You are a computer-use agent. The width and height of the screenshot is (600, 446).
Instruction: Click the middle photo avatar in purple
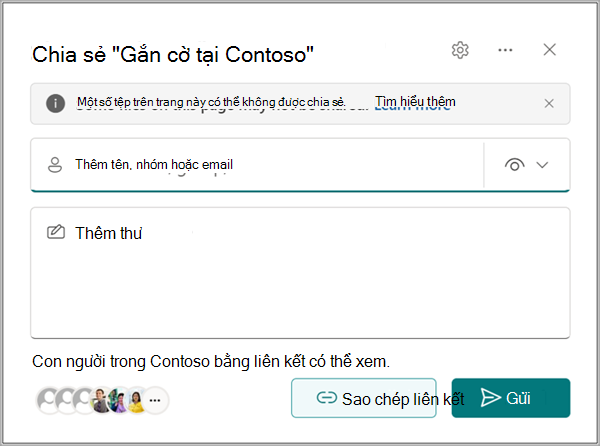[x=118, y=400]
